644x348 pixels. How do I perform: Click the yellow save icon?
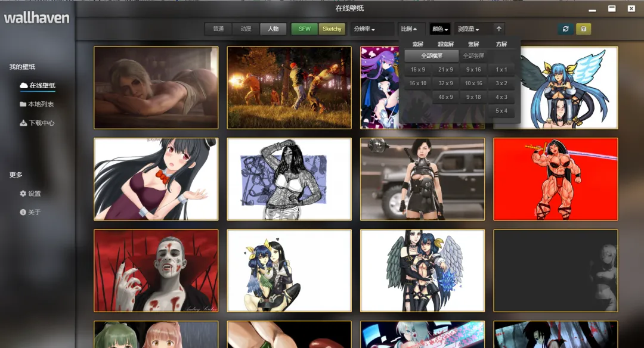583,29
